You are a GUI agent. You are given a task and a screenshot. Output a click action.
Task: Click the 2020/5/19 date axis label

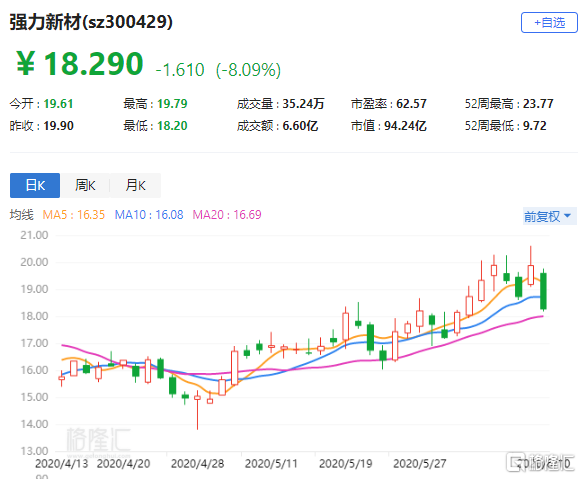(x=346, y=463)
